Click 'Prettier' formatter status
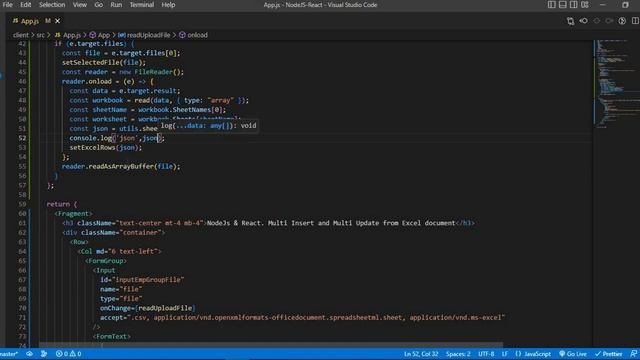 pos(608,354)
